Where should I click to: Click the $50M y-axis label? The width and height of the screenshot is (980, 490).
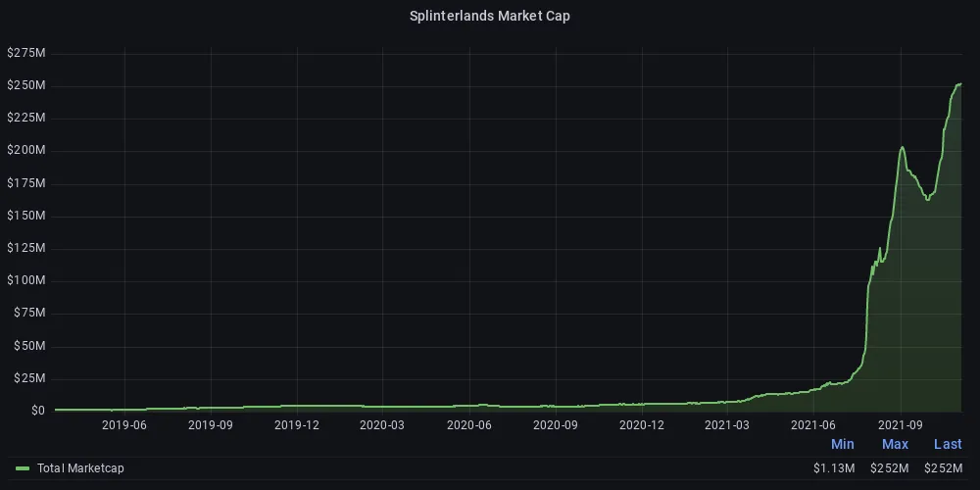29,346
